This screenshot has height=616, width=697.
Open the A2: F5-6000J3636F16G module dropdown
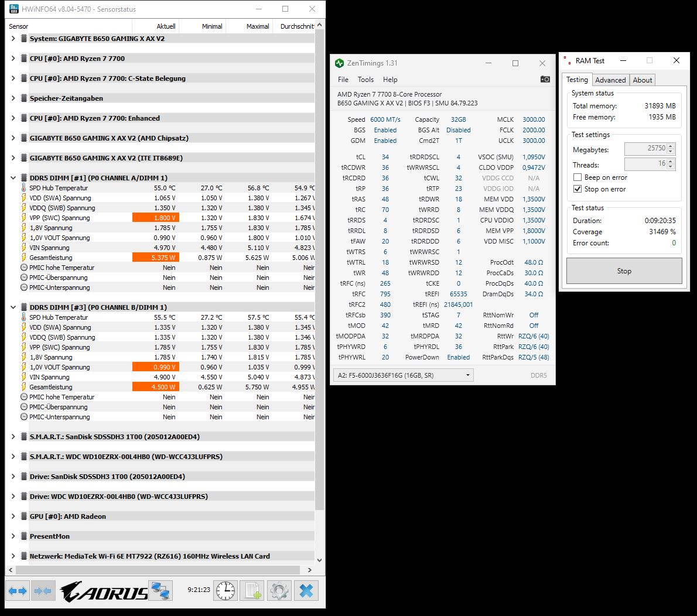coord(403,375)
